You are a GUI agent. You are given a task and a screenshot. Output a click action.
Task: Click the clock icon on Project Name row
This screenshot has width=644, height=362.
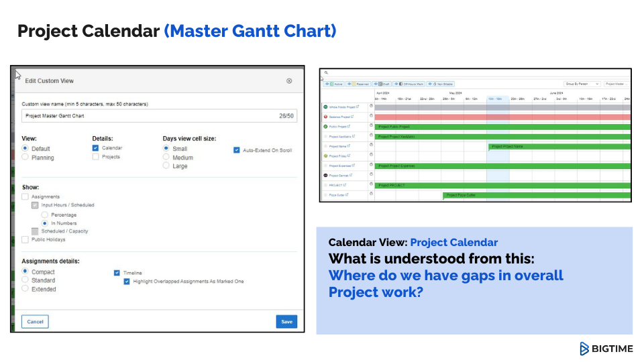point(371,145)
